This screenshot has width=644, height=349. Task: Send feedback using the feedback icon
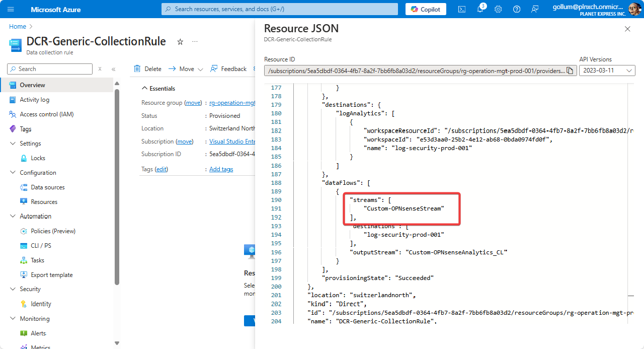(x=534, y=9)
